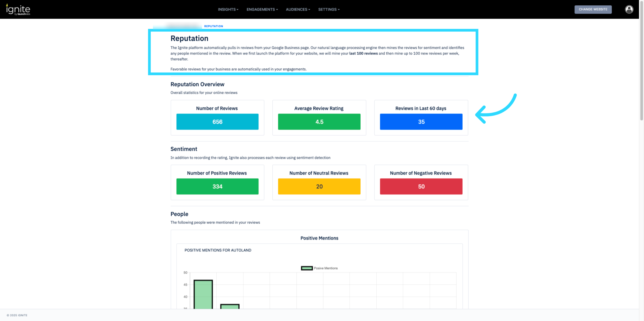
Task: Toggle the Posive Mentions chart legend
Action: [319, 268]
